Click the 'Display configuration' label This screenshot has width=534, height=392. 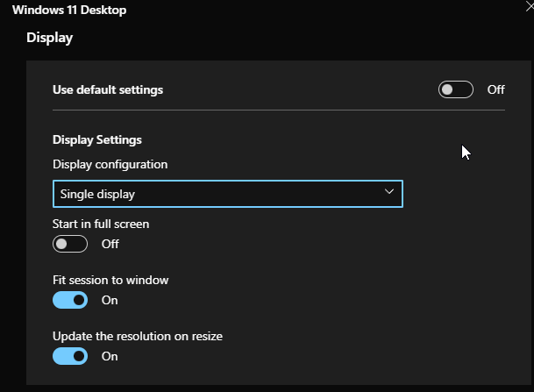pyautogui.click(x=110, y=164)
